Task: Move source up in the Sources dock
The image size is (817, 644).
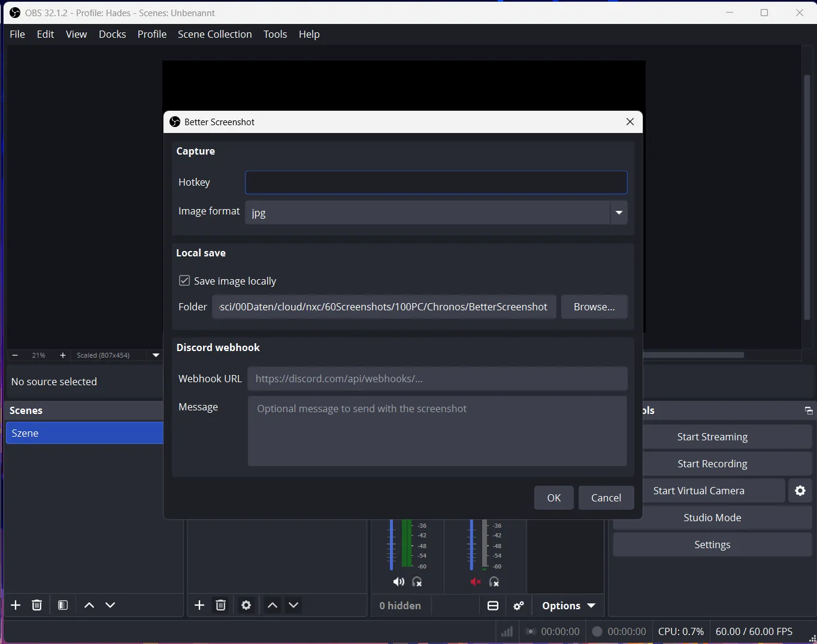Action: click(x=272, y=605)
